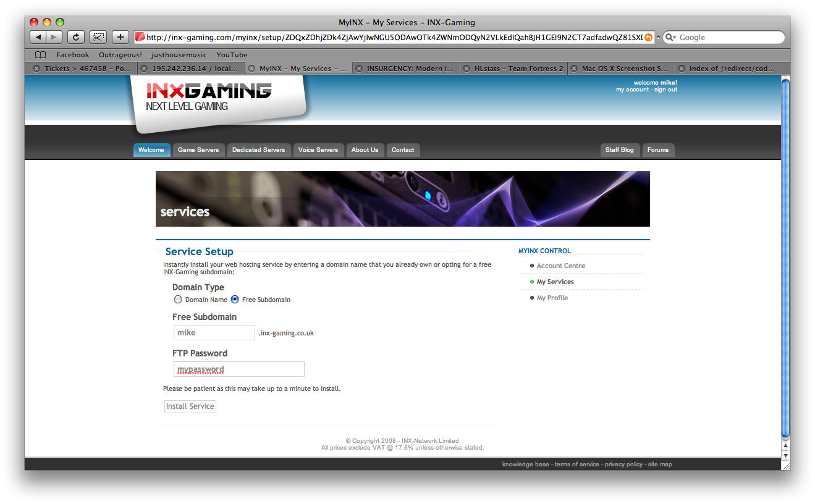Open the Staff Blog navigation tab
Viewport: 815px width, 504px height.
click(620, 150)
